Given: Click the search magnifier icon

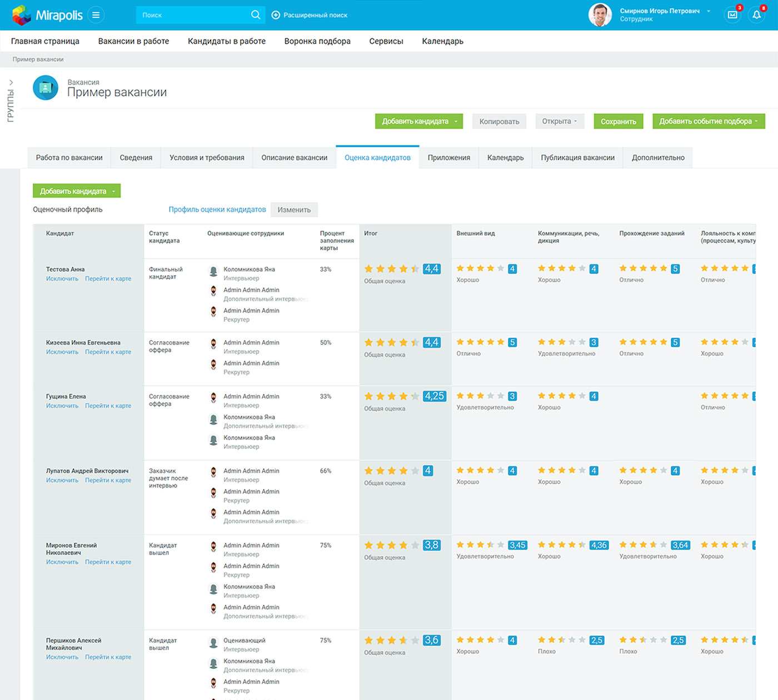Looking at the screenshot, I should [x=256, y=15].
